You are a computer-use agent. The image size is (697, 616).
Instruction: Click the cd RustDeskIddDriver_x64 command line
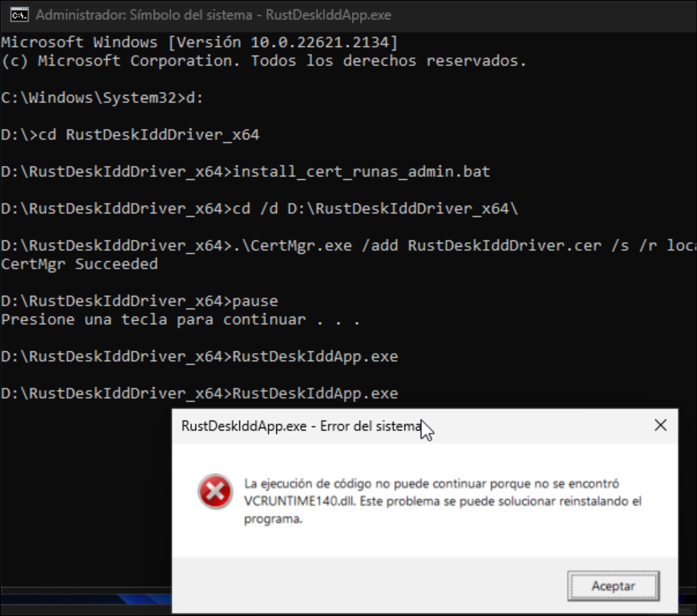pos(131,135)
